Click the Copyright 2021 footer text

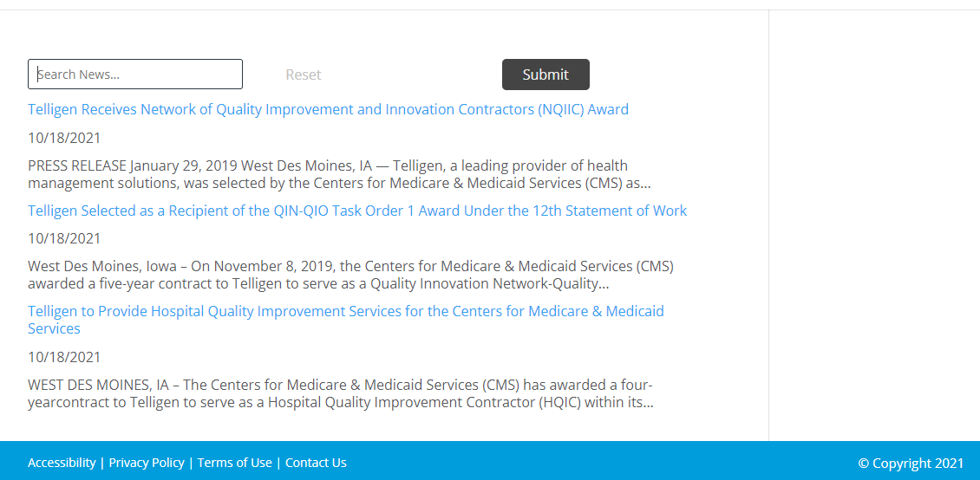coord(911,464)
